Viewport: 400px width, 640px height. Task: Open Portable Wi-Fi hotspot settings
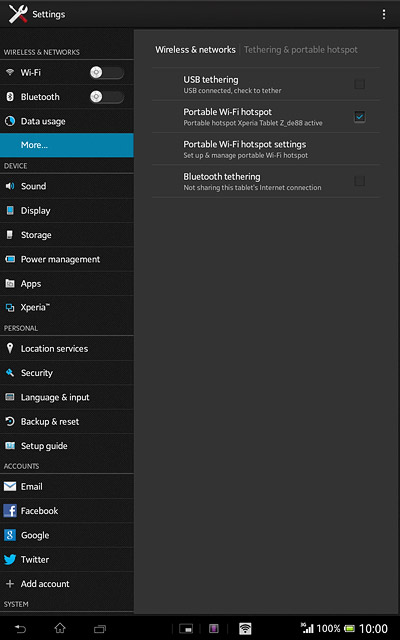266,149
